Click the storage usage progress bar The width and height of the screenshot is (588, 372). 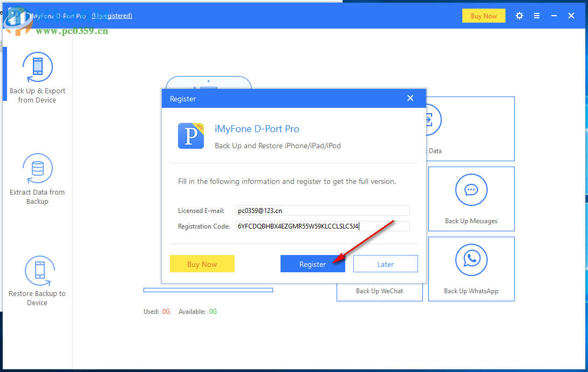click(x=208, y=290)
